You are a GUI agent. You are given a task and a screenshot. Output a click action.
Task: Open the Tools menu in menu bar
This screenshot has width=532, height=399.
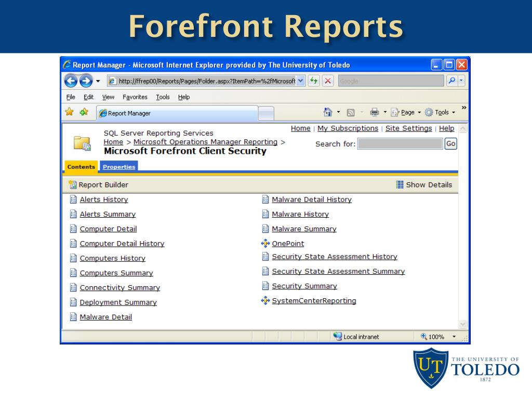(163, 97)
